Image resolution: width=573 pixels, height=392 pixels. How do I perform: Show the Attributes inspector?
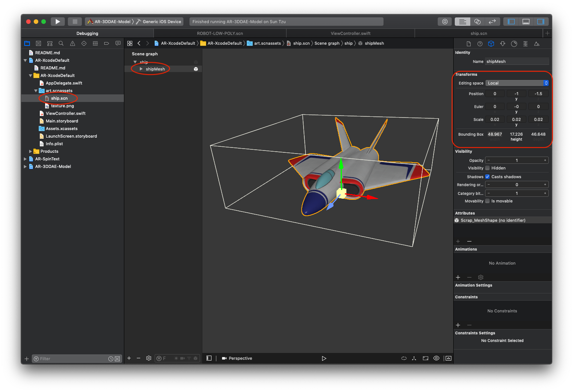(503, 44)
